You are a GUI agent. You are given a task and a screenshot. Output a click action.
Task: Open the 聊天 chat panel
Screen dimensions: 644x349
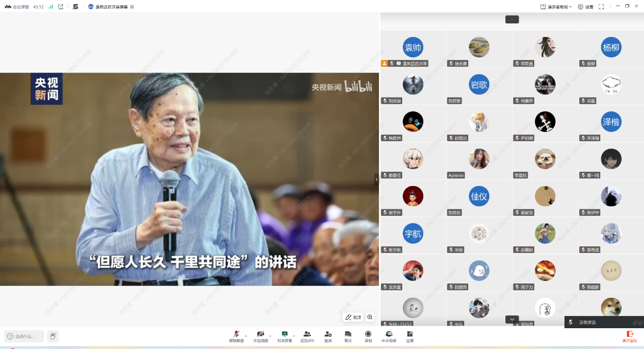(x=348, y=336)
